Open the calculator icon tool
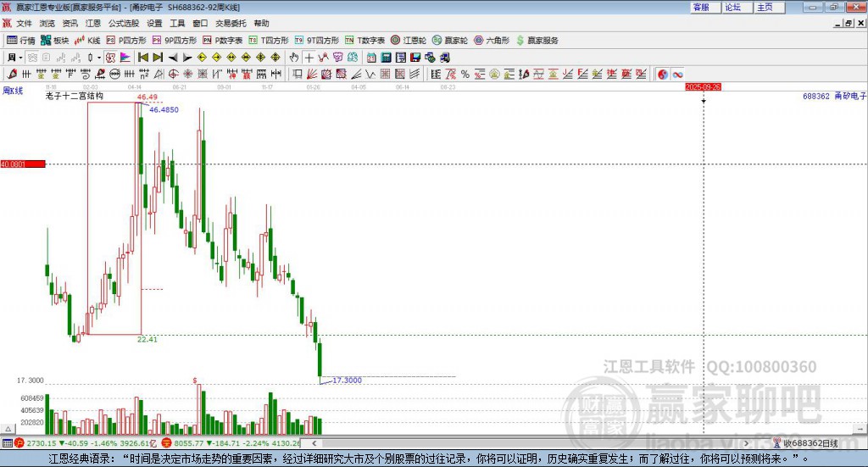The height and width of the screenshot is (467, 868). 386,58
